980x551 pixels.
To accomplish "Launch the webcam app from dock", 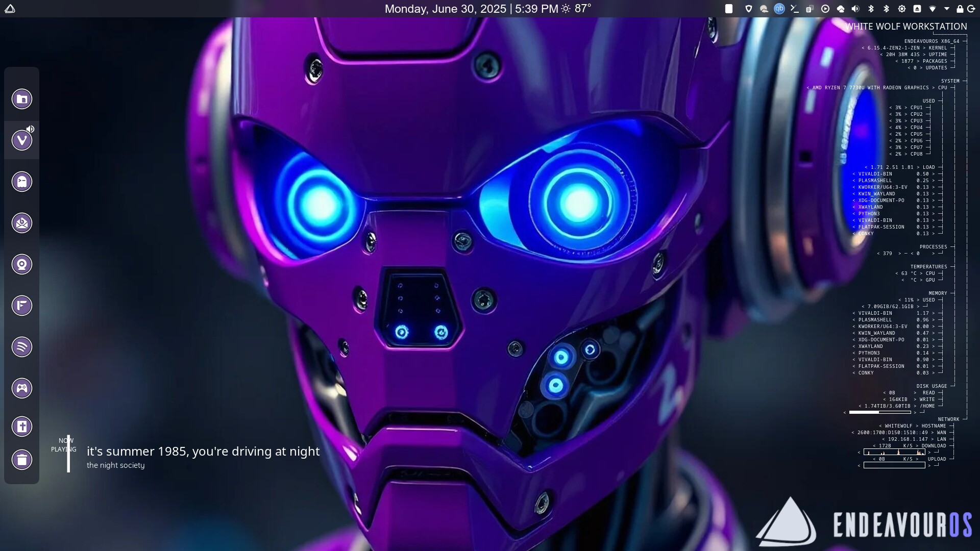I will pos(22,264).
